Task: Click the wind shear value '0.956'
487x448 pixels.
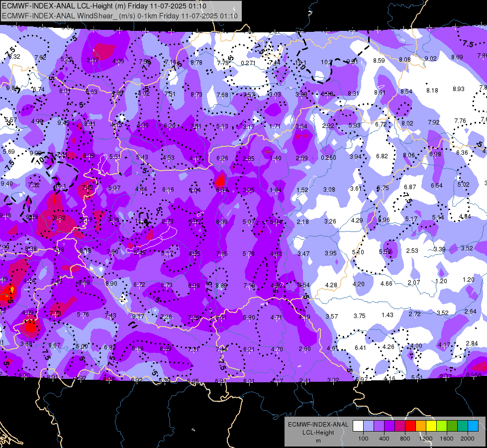Action: [x=474, y=375]
